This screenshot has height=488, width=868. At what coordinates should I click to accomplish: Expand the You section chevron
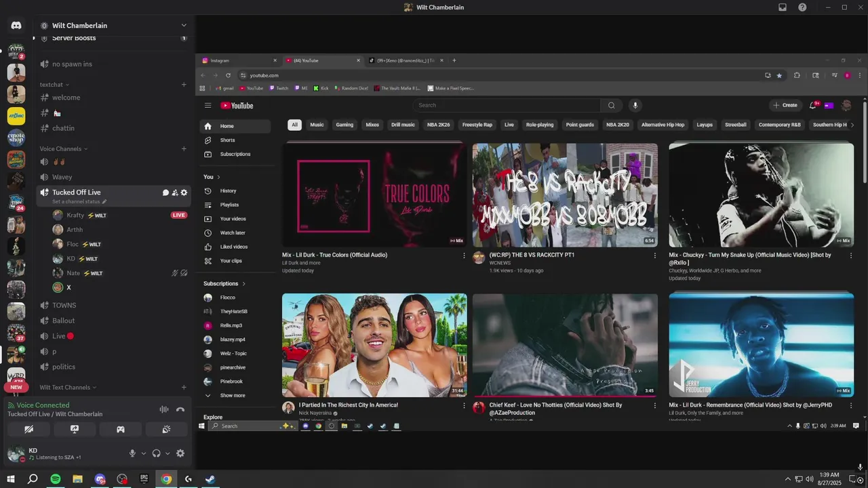click(218, 177)
